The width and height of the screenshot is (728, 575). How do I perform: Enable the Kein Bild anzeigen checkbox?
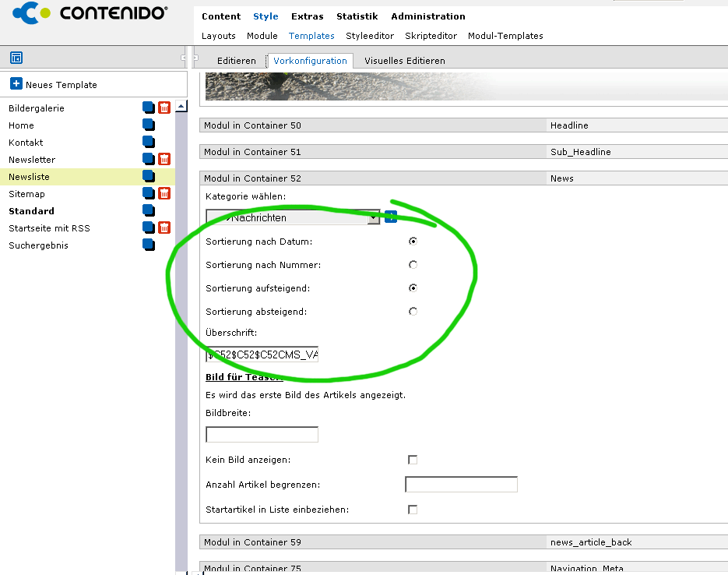coord(413,460)
